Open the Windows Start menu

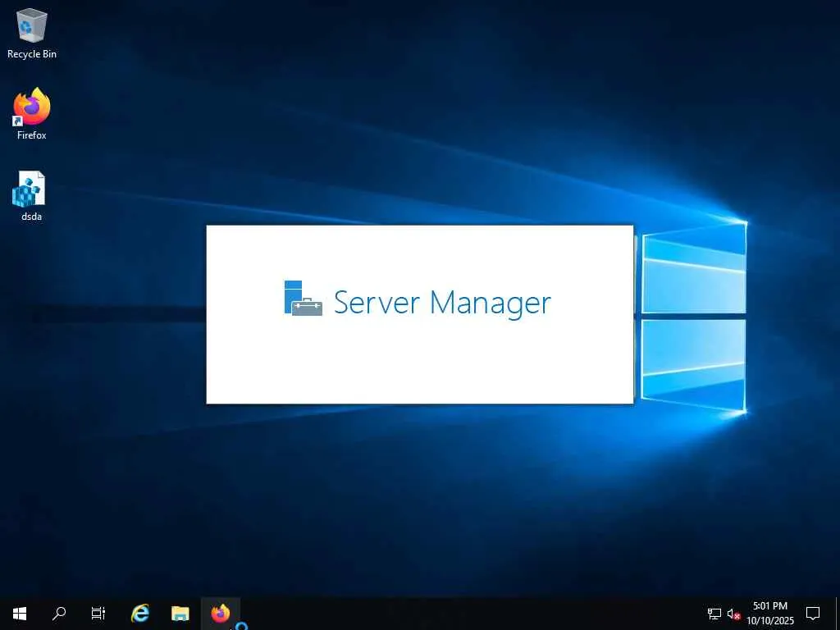tap(20, 614)
